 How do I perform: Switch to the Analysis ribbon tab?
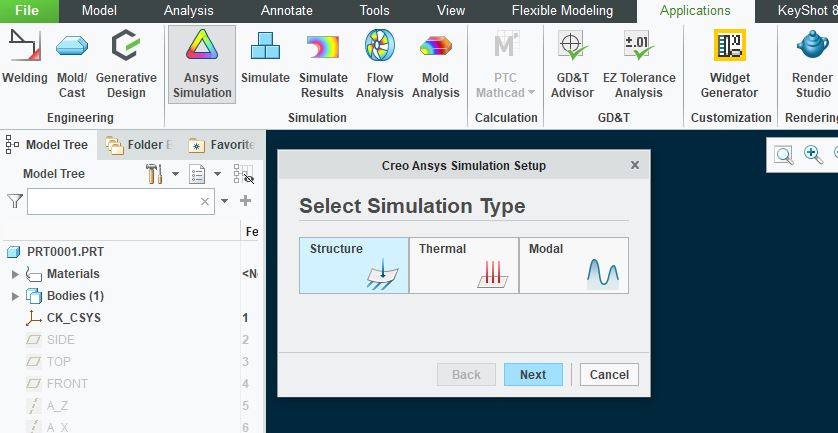[x=189, y=11]
